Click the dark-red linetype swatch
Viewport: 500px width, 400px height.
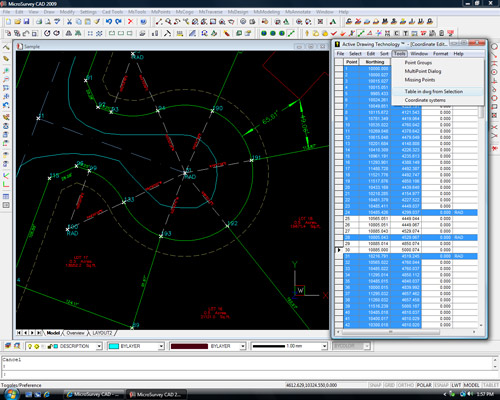click(x=189, y=346)
